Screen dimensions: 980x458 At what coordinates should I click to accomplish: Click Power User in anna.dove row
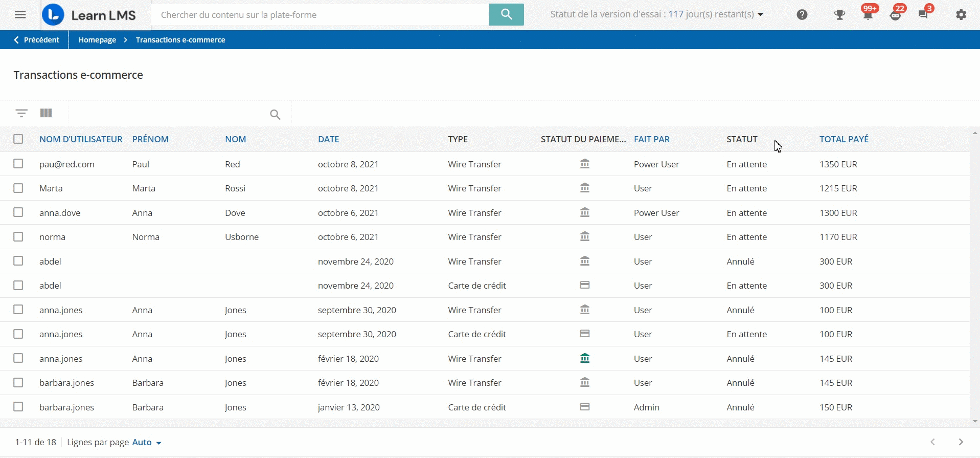tap(656, 213)
